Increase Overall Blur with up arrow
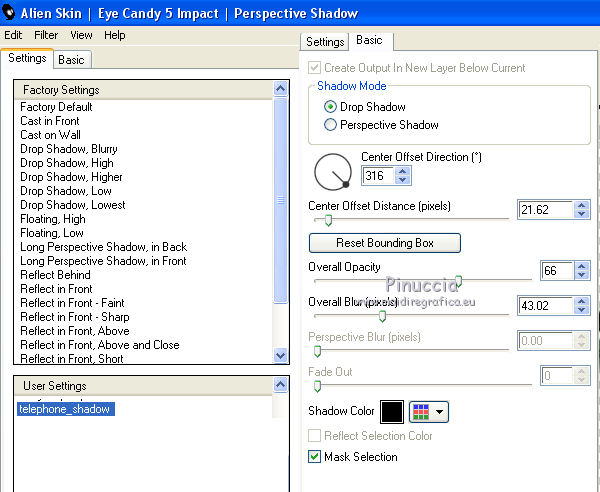 point(582,301)
